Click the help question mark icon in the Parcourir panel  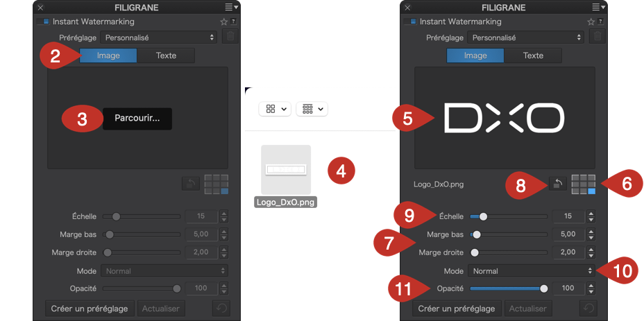232,21
